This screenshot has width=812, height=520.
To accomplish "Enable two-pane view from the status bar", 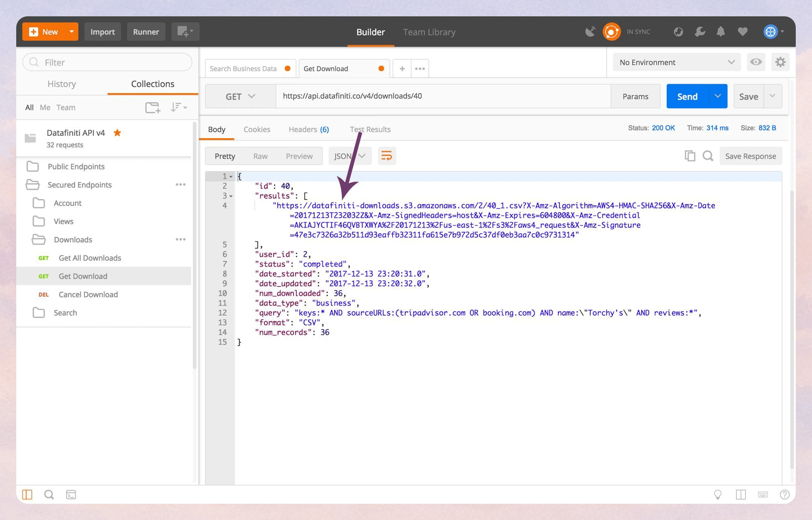I will pos(741,494).
